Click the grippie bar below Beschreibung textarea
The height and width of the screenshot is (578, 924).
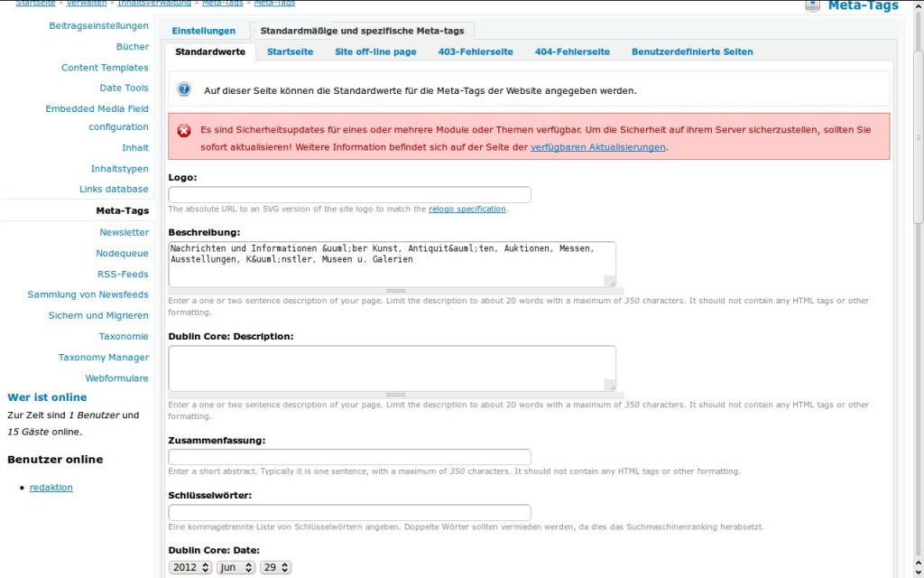pos(395,291)
